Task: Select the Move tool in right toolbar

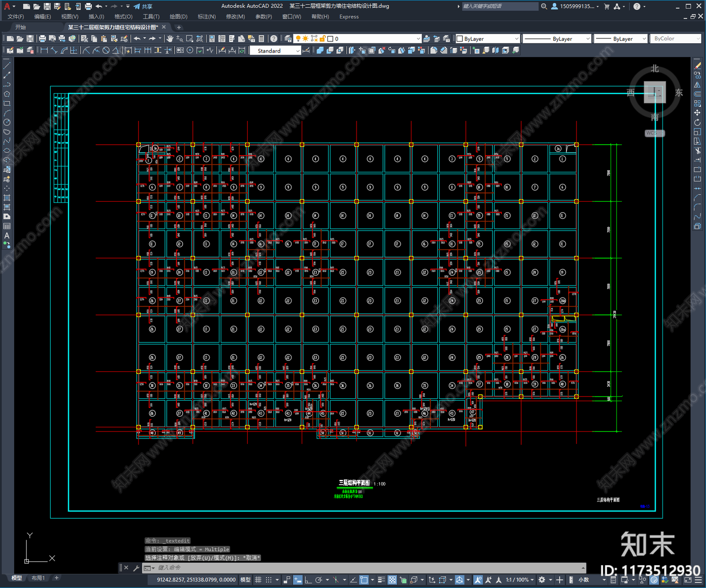Action: (697, 113)
